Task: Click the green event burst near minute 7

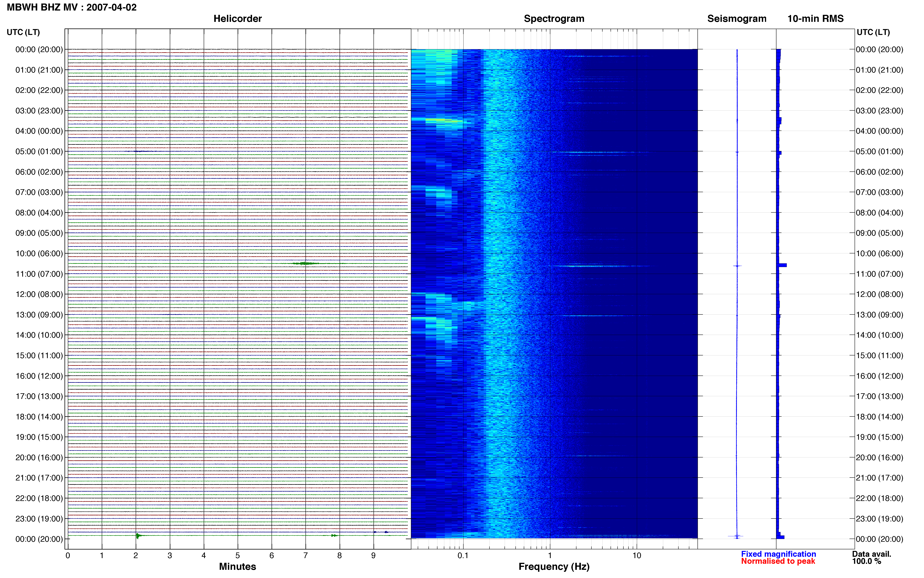Action: coord(305,263)
